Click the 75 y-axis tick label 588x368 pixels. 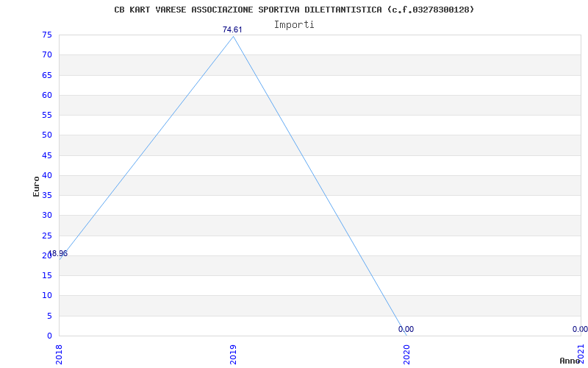pos(47,35)
